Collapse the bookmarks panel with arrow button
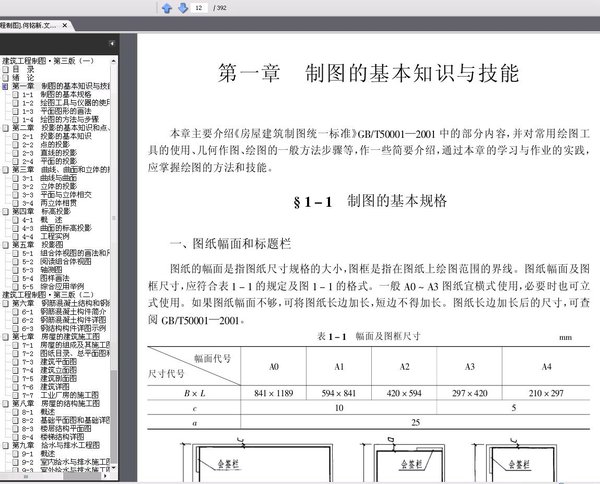 [x=111, y=44]
